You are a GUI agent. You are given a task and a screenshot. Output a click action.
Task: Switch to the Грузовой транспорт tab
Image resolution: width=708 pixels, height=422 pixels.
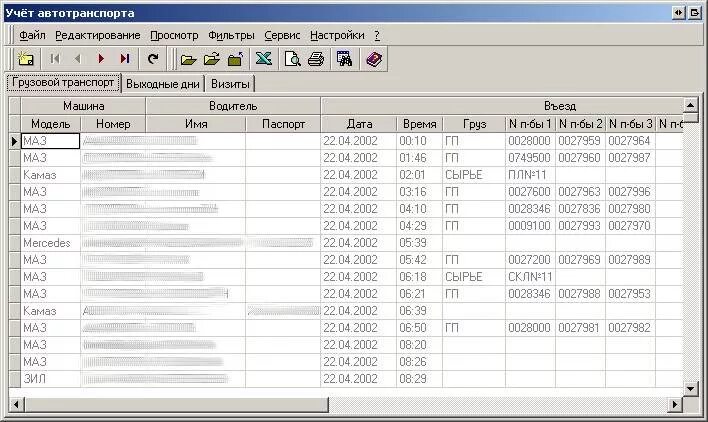63,83
